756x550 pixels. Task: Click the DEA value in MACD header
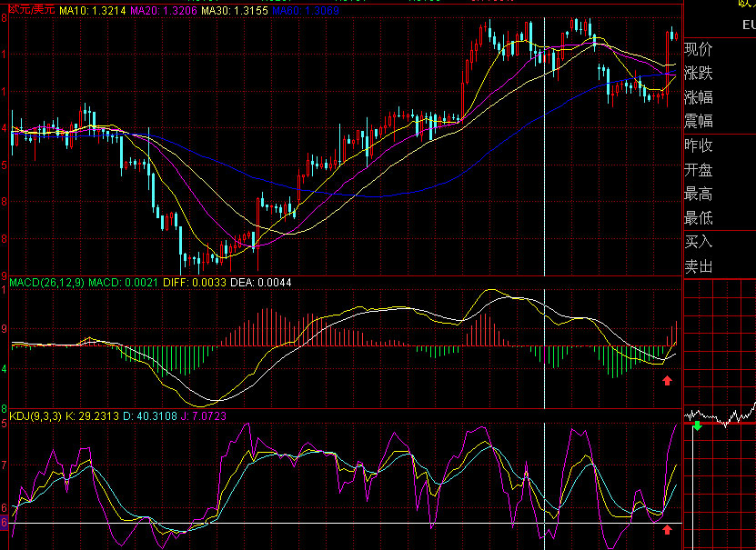click(x=261, y=282)
